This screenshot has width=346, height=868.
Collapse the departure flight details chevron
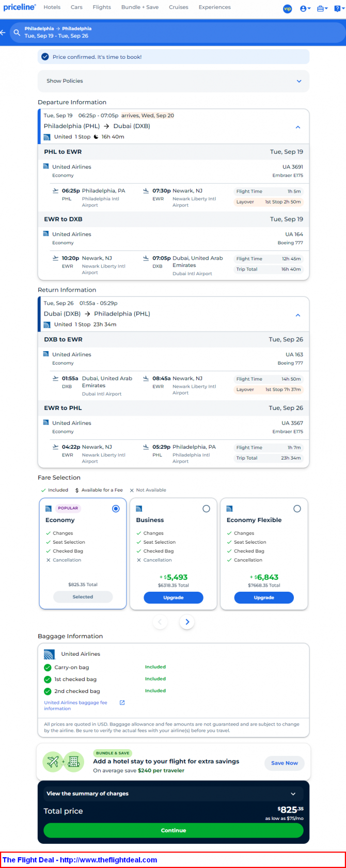(298, 127)
